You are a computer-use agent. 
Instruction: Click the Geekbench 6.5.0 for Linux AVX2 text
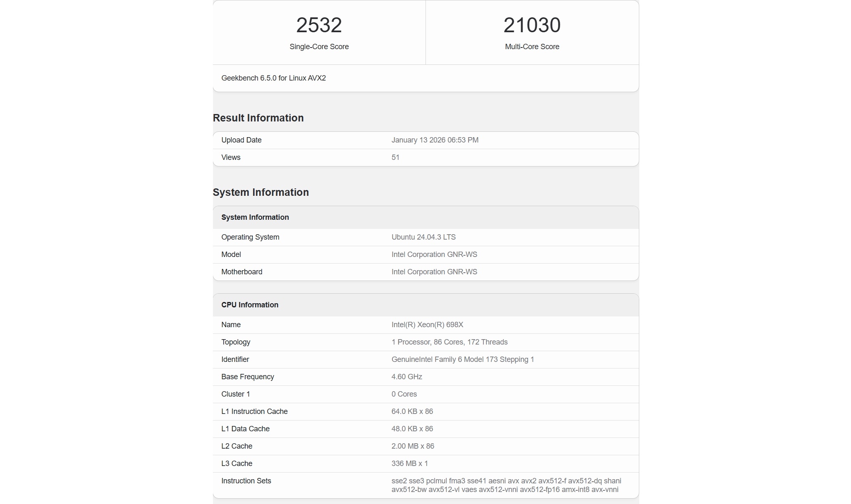coord(273,78)
